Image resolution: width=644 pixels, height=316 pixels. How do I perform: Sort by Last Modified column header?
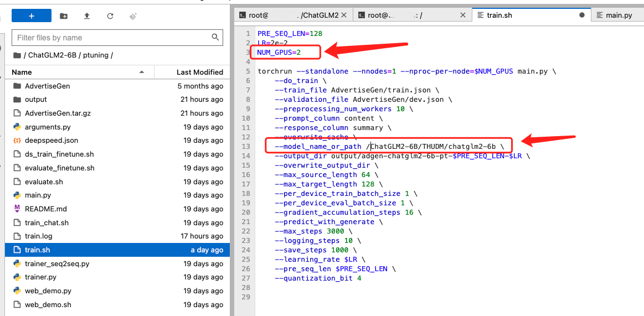193,72
